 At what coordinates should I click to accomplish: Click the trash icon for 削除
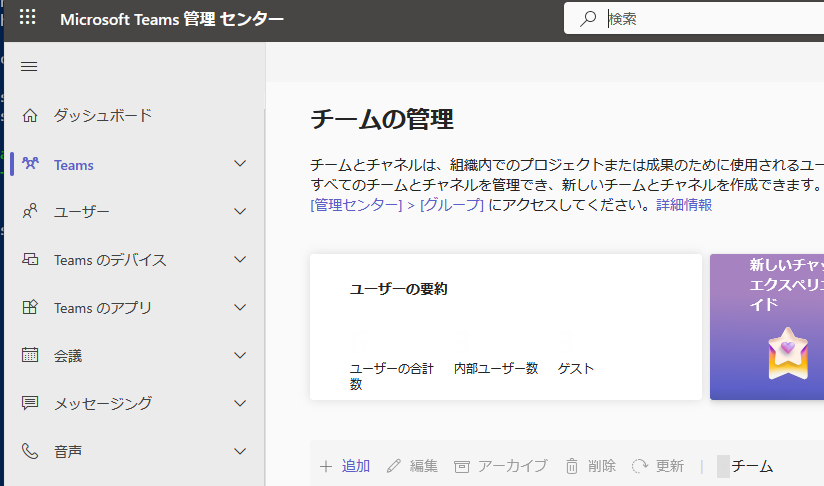click(x=572, y=466)
